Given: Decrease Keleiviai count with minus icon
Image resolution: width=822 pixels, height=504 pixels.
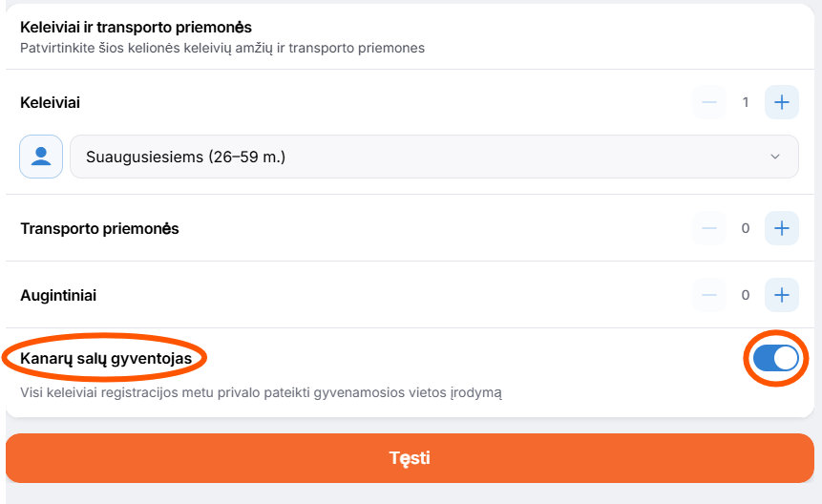Looking at the screenshot, I should [709, 102].
